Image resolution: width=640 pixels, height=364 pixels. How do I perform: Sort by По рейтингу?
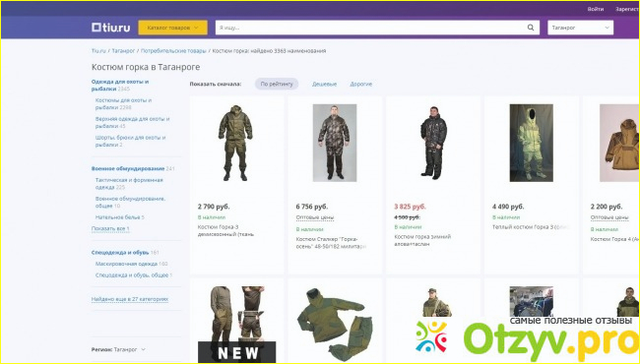pos(277,84)
